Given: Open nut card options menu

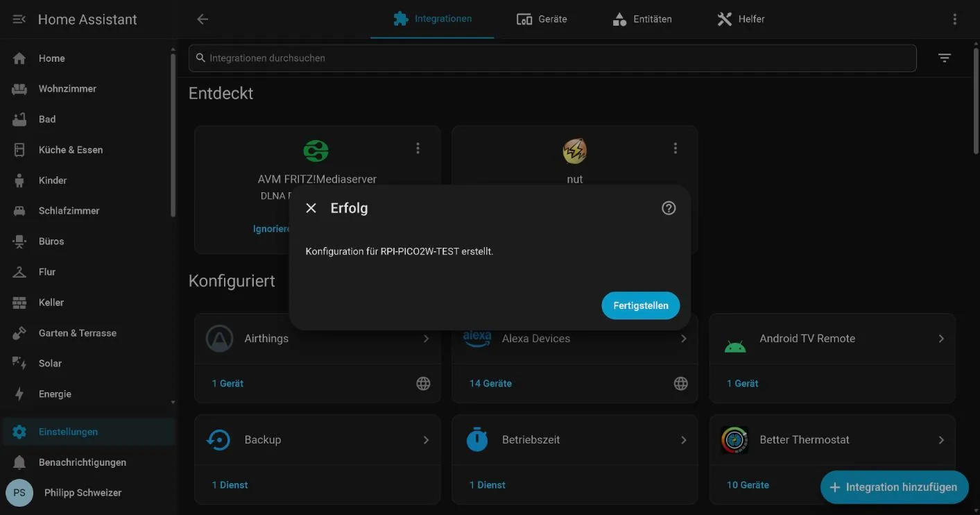Looking at the screenshot, I should [676, 149].
